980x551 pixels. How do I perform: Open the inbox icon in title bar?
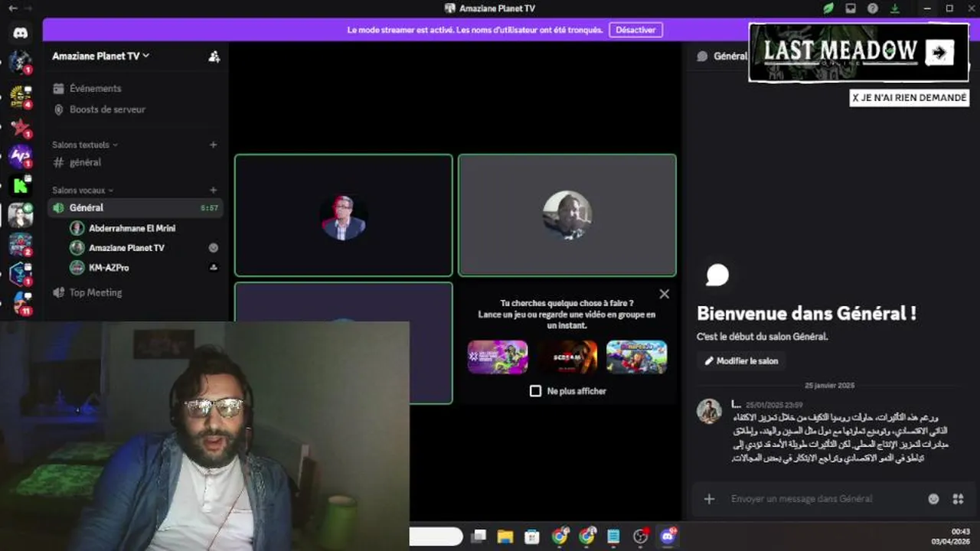tap(851, 8)
